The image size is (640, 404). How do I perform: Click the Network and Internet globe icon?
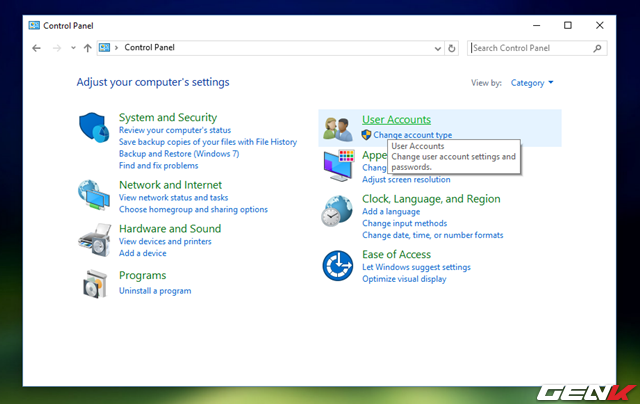pos(94,195)
